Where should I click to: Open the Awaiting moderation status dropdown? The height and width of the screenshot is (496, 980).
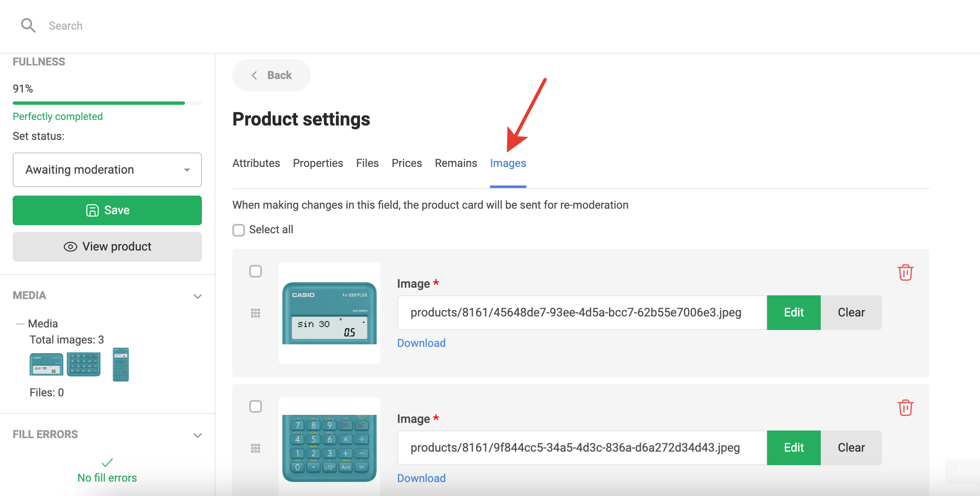(107, 170)
